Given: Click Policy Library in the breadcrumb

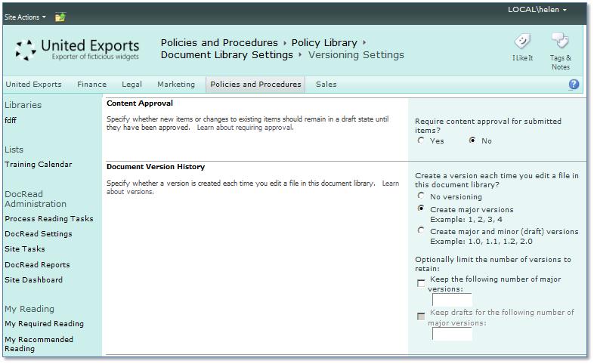Looking at the screenshot, I should [x=324, y=43].
